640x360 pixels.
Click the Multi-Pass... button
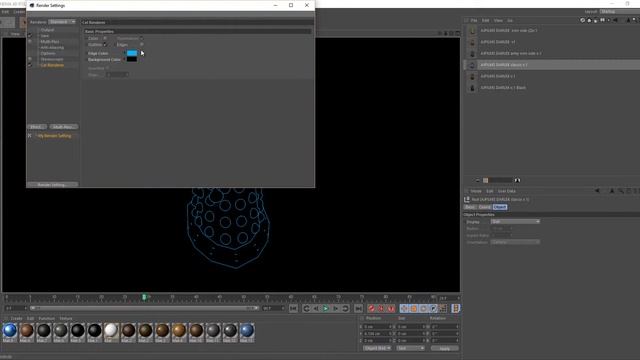(x=63, y=127)
